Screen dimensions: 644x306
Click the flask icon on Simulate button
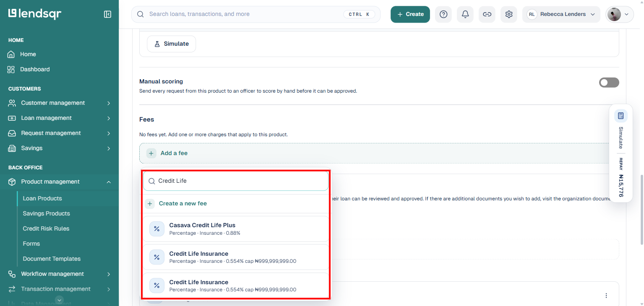pos(157,44)
